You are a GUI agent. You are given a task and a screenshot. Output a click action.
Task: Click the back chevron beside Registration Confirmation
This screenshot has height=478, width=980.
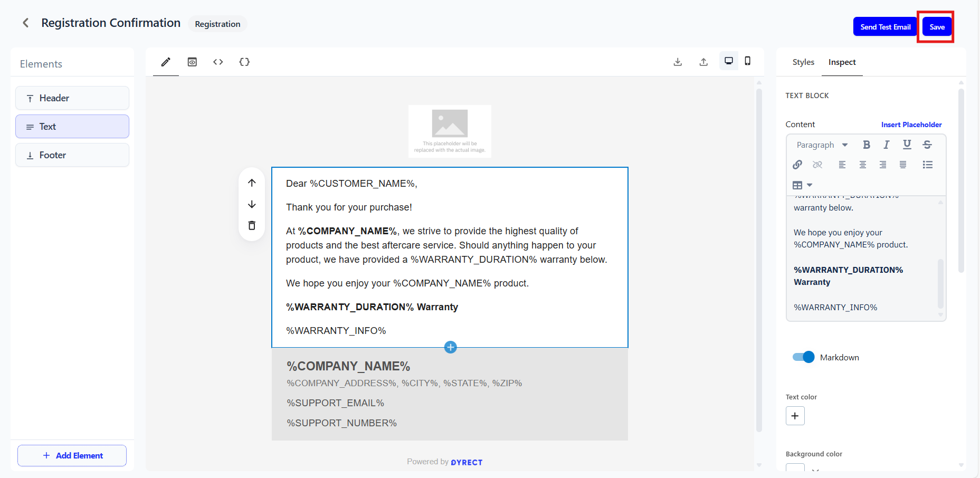pos(25,23)
